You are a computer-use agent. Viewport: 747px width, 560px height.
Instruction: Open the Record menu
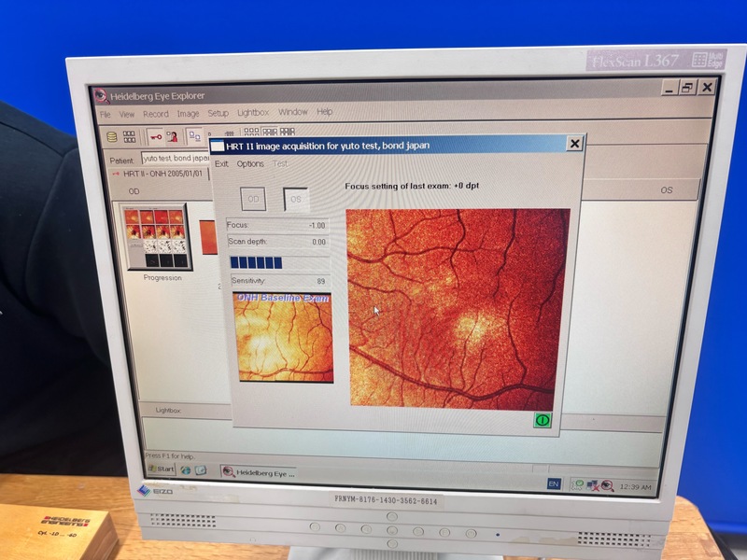point(155,114)
